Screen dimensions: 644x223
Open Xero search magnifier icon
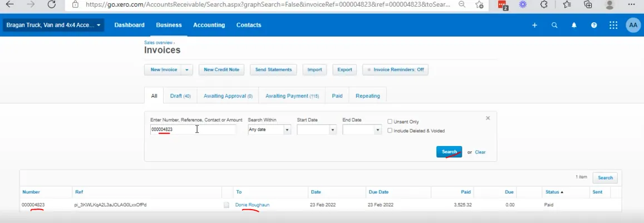coord(554,25)
